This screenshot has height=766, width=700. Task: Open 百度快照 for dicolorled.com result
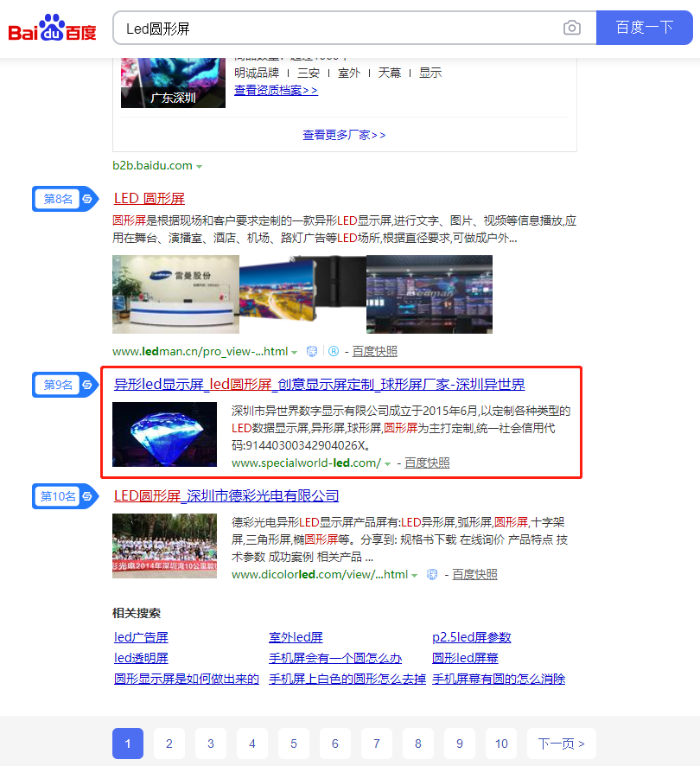(474, 574)
